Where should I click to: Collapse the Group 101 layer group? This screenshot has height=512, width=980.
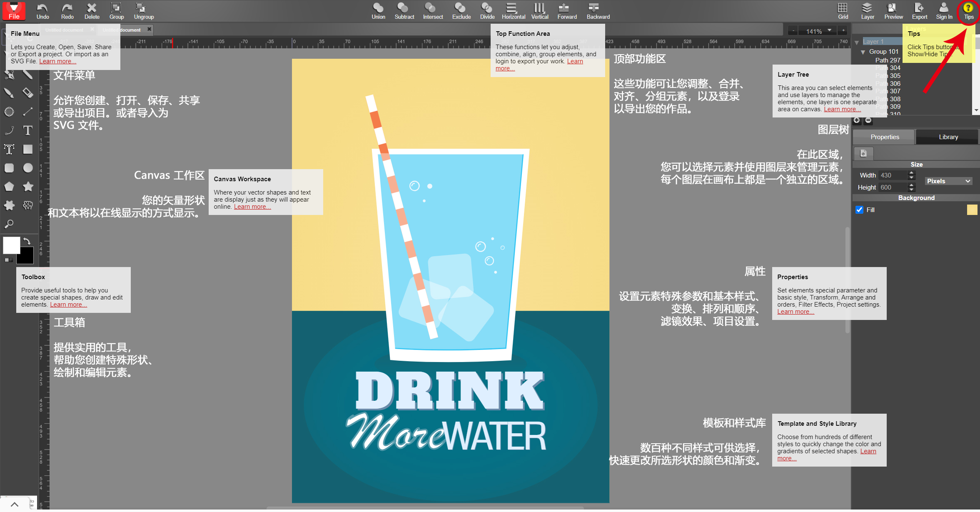click(863, 52)
